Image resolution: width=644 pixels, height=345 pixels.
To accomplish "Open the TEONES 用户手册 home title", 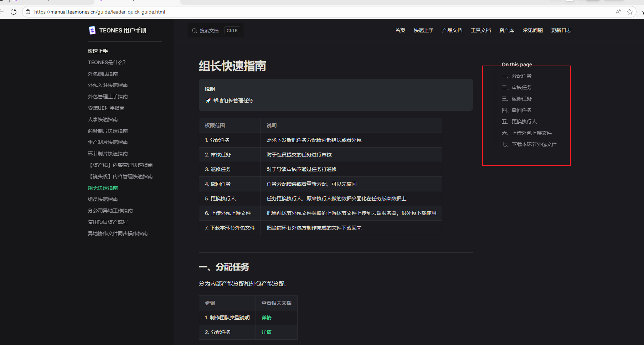I will [x=123, y=30].
